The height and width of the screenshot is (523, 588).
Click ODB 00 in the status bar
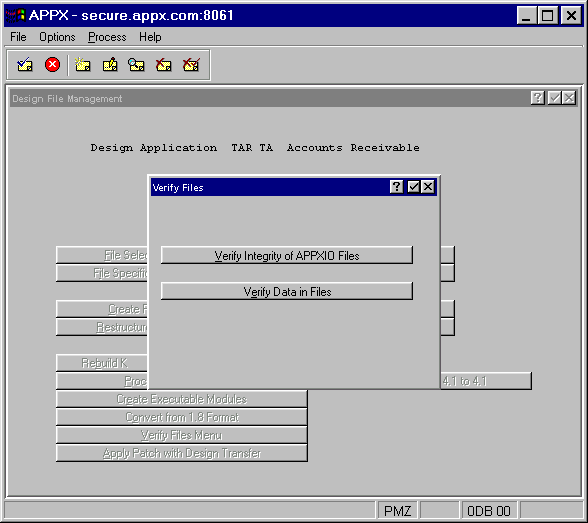tap(489, 511)
